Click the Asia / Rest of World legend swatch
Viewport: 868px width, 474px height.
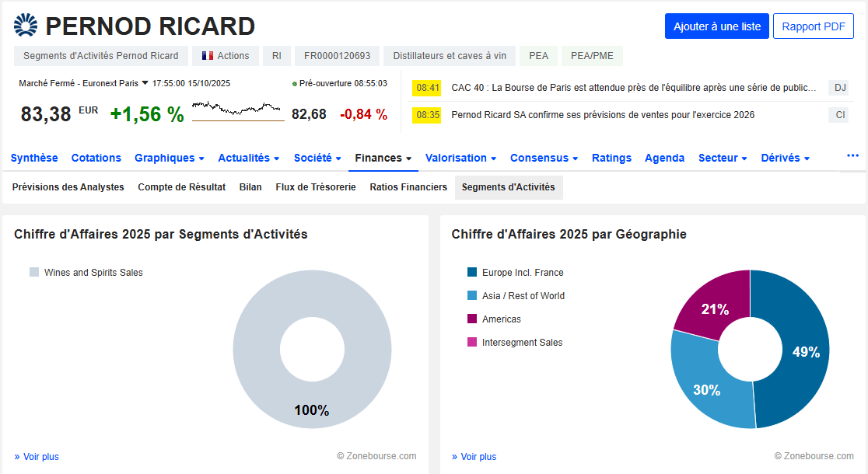[x=472, y=295]
